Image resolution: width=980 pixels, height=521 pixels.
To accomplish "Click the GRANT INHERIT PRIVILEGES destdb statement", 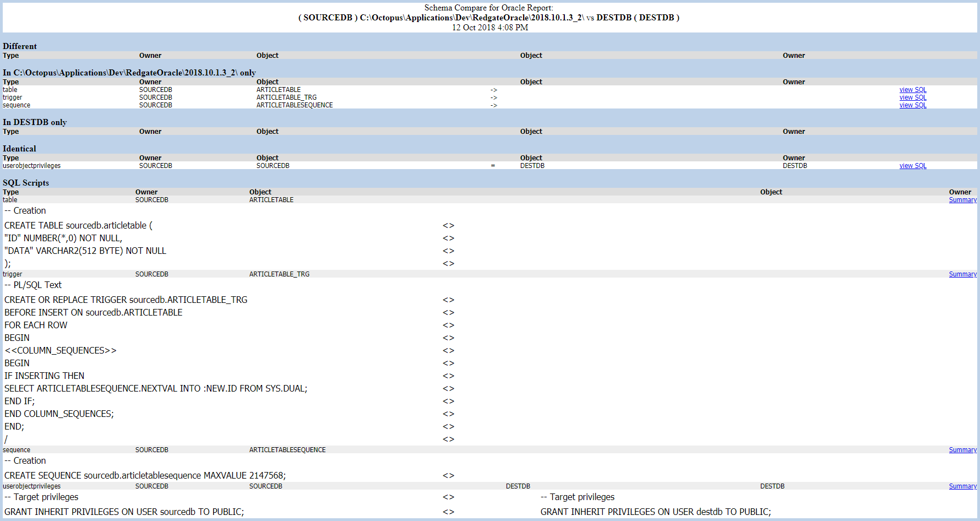I will point(655,512).
